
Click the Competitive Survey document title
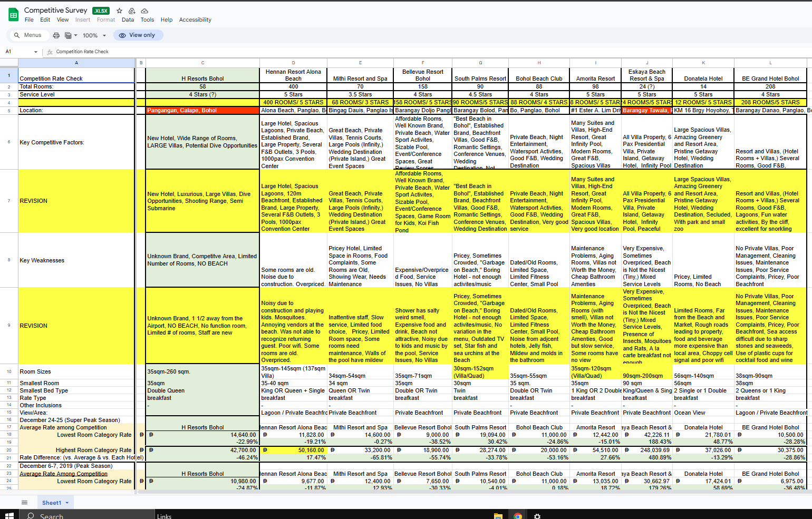56,10
